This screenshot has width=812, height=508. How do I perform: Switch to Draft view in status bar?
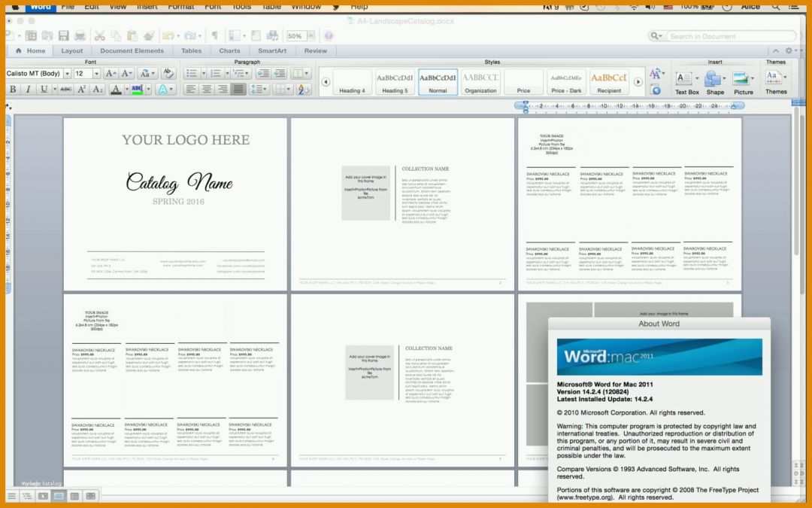(11, 496)
